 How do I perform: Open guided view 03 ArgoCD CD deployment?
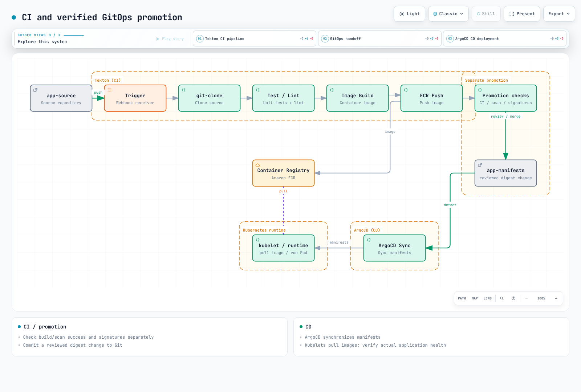(x=505, y=38)
